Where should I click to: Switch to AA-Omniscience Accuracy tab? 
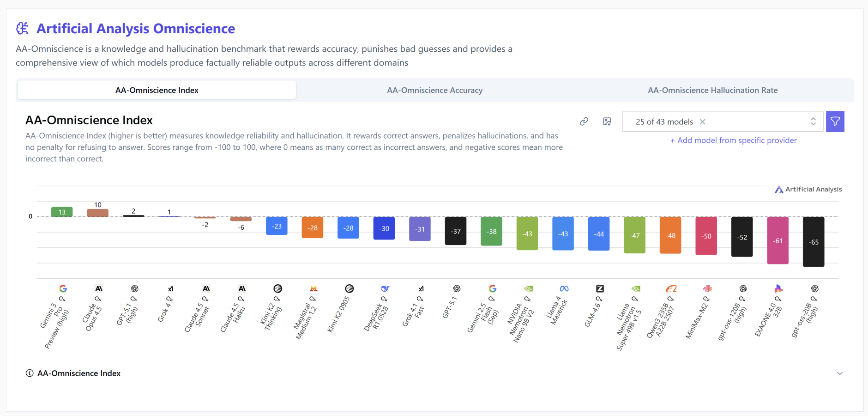(x=434, y=90)
